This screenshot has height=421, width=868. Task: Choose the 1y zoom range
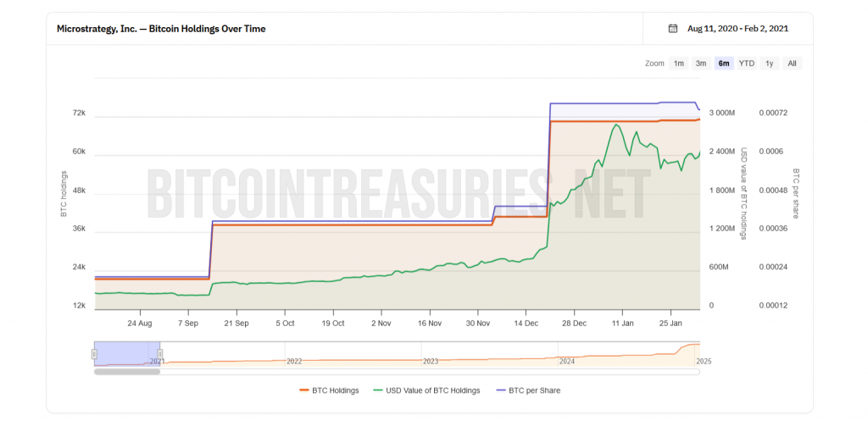(769, 64)
